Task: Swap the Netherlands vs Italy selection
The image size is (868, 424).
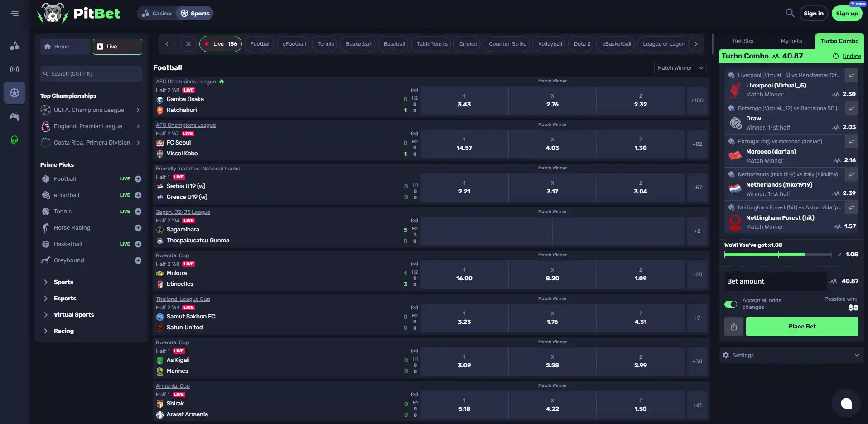Action: pos(852,174)
